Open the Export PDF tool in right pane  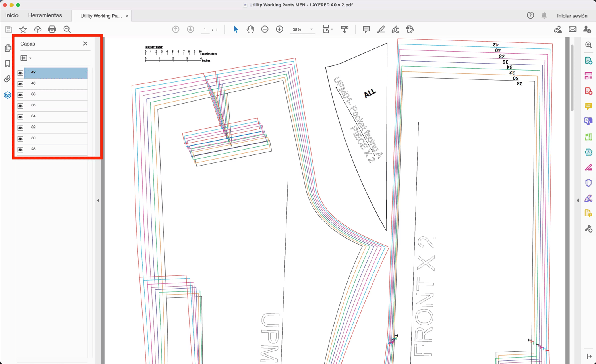pos(588,60)
